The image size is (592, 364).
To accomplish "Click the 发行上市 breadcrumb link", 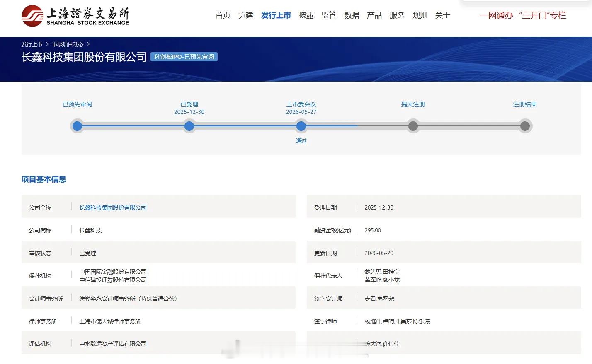I will (x=32, y=44).
